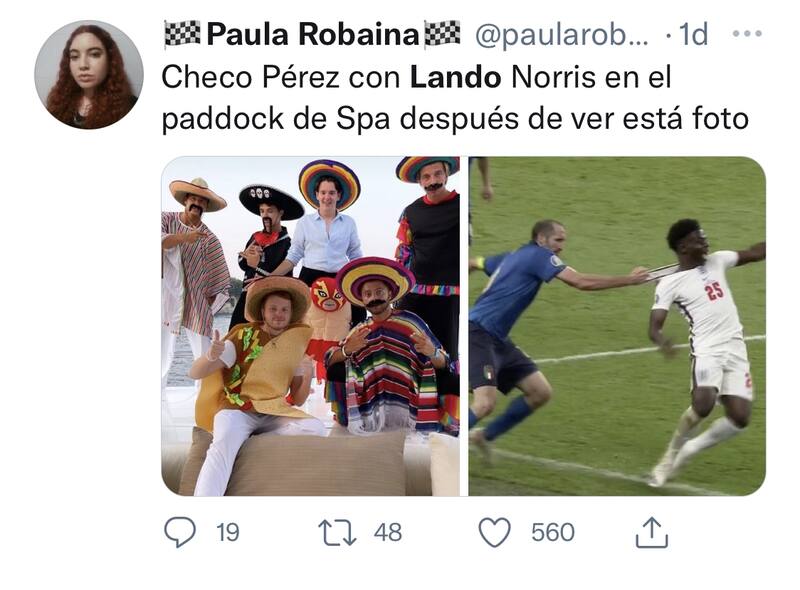Click the 560 likes count
Viewport: 800px width, 590px height.
[553, 533]
